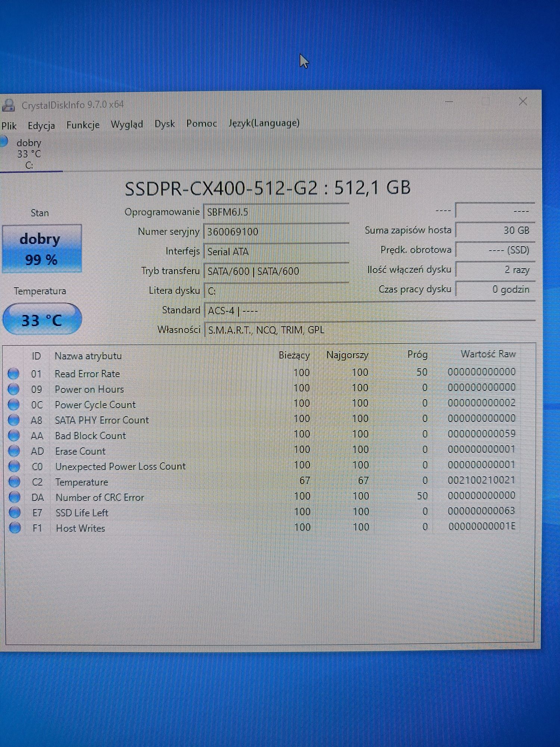Select the Power Cycle Count row name

[x=95, y=405]
